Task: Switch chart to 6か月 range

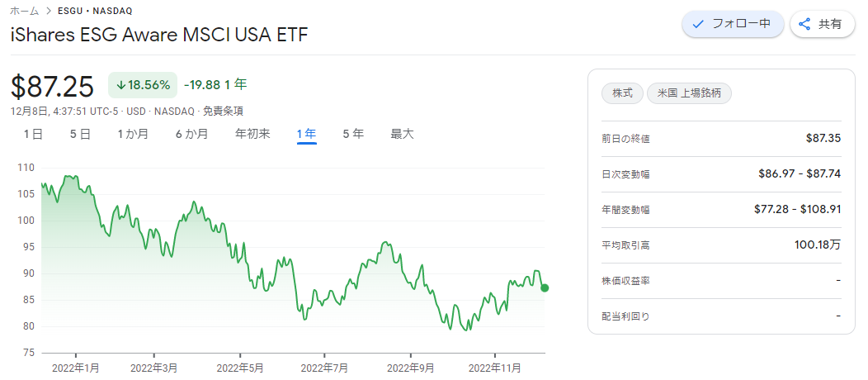Action: [192, 134]
